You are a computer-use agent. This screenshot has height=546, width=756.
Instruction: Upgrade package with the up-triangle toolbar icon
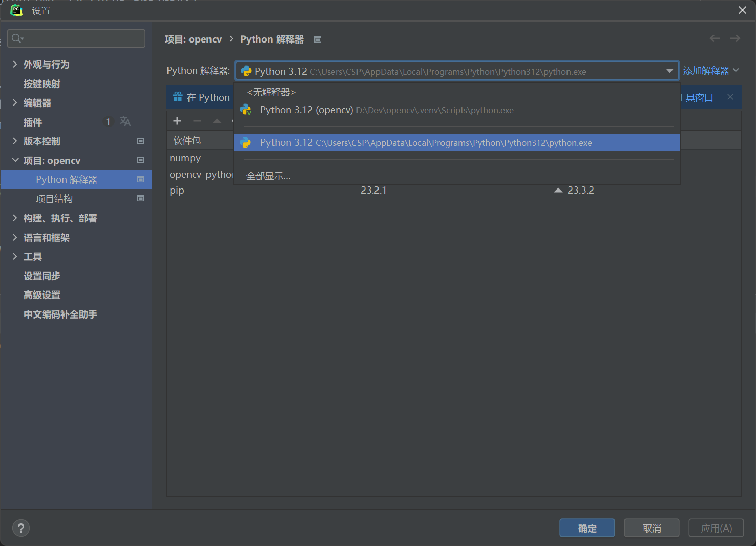point(217,121)
